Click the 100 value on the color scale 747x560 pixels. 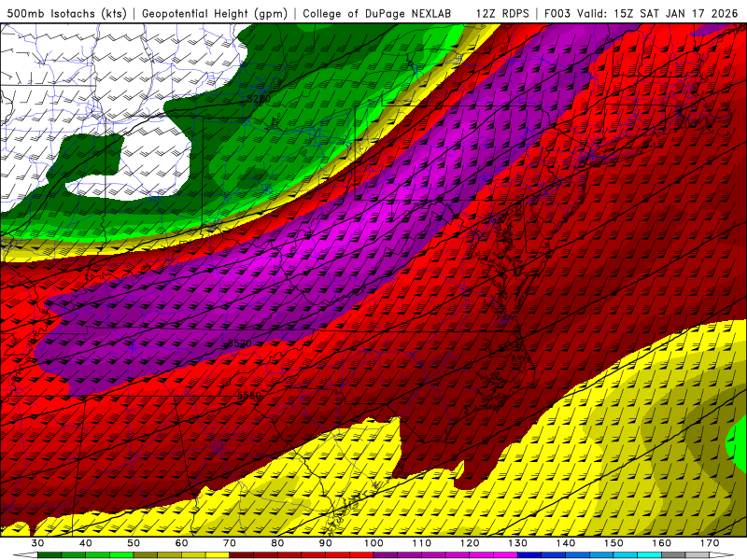click(x=373, y=543)
